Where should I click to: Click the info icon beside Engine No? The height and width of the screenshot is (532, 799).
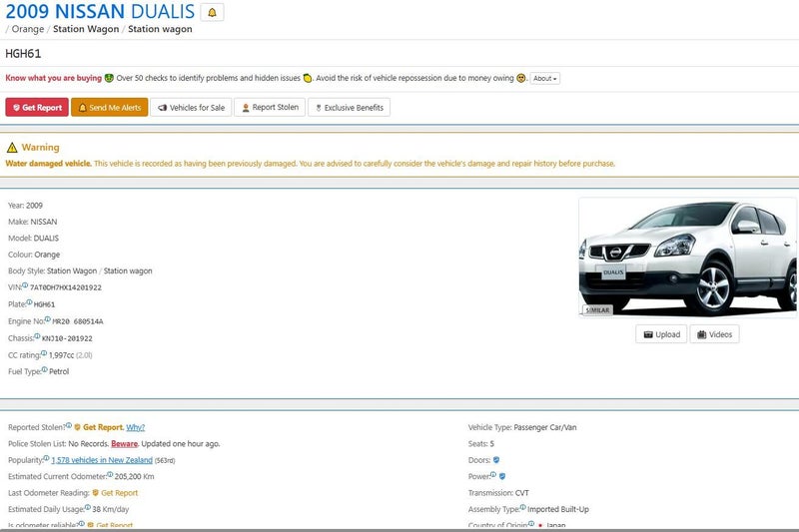[48, 319]
